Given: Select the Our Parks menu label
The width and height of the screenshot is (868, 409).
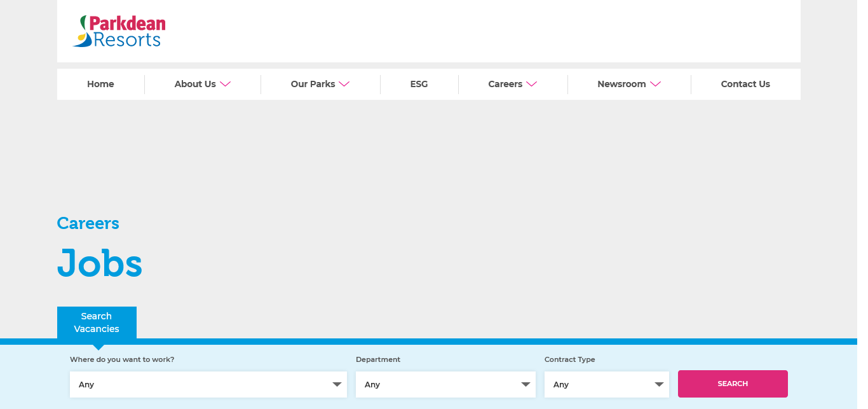Looking at the screenshot, I should (313, 84).
